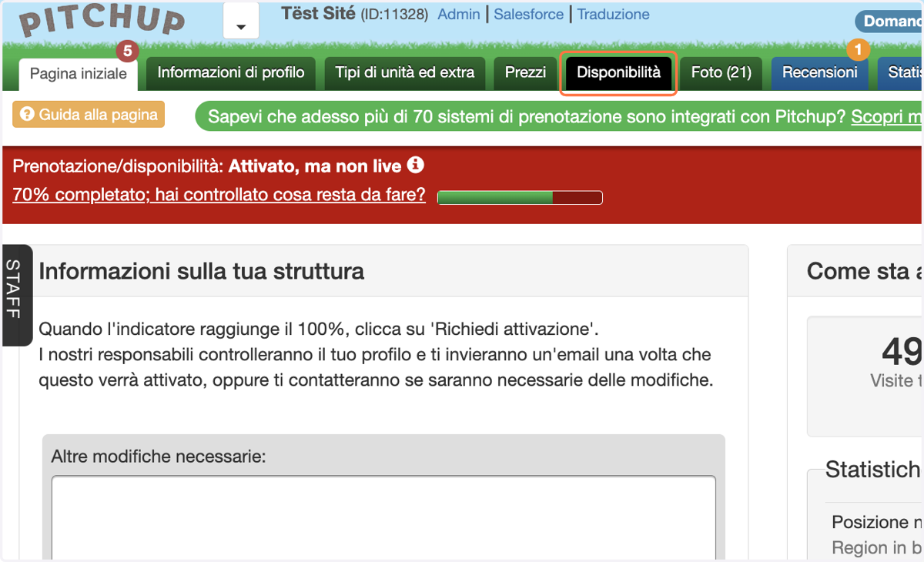
Task: Click the orange badge 1 on Recensioni
Action: pos(858,51)
